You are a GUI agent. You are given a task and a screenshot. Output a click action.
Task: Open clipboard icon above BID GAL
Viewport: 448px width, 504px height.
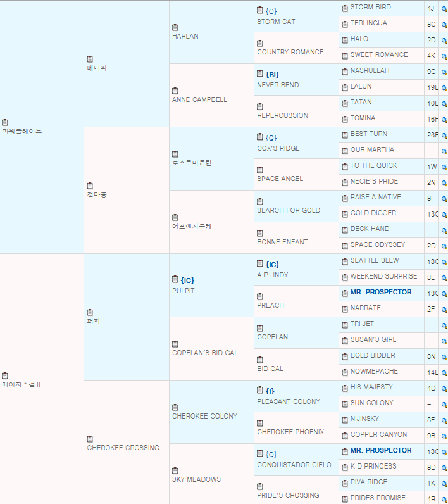(x=260, y=360)
